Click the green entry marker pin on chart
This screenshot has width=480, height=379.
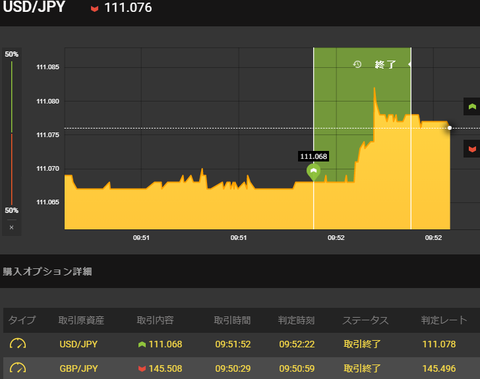pyautogui.click(x=313, y=172)
